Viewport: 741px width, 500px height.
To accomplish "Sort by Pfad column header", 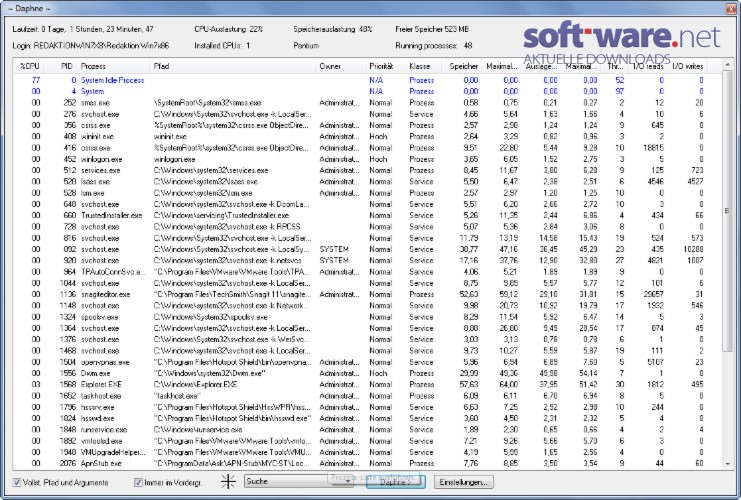I will click(x=233, y=66).
